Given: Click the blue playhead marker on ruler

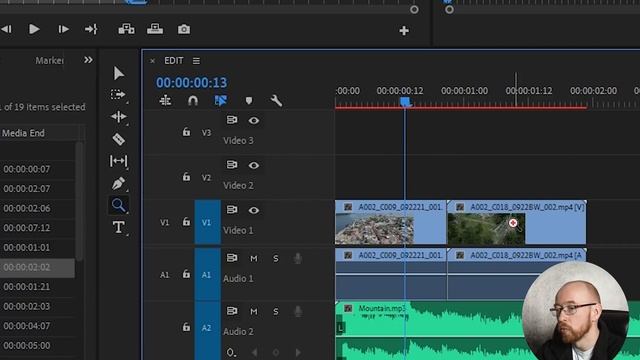Looking at the screenshot, I should 405,102.
